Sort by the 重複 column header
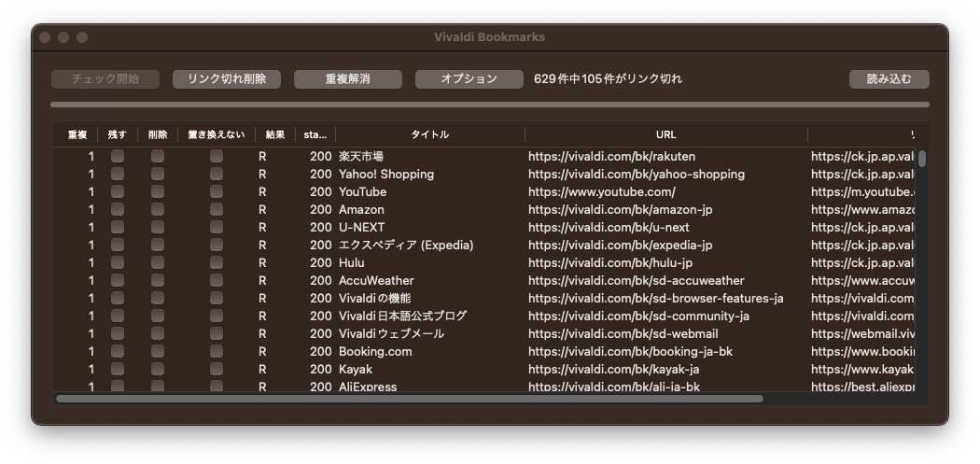 pos(77,134)
